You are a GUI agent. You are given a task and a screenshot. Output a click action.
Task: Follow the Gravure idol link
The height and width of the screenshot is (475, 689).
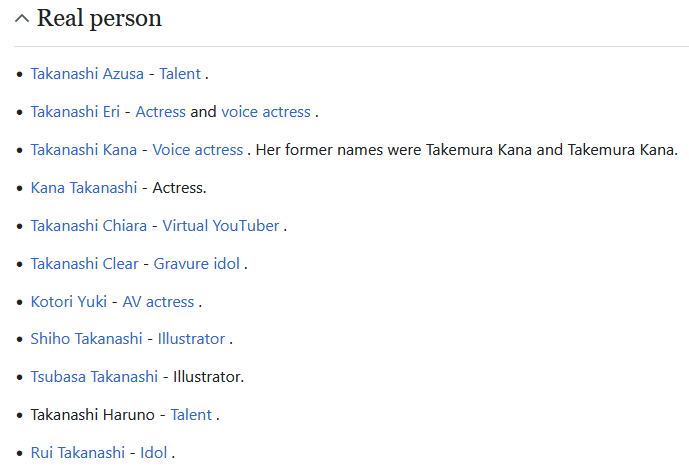(x=196, y=264)
